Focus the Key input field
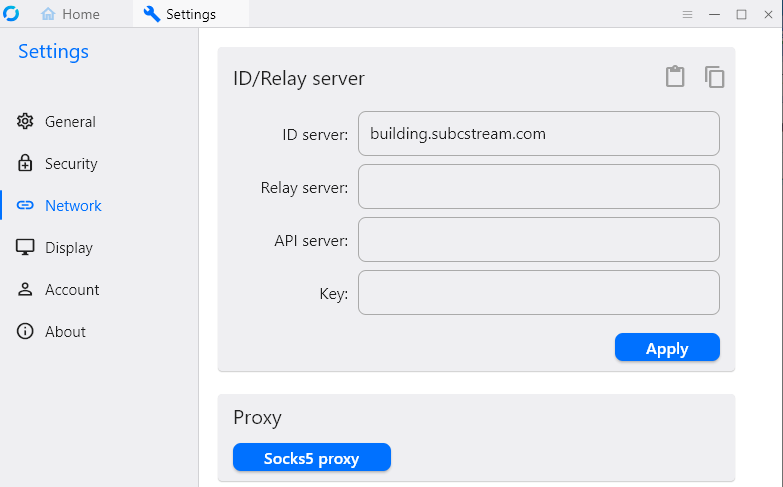Screen dimensions: 783x487 (538, 292)
